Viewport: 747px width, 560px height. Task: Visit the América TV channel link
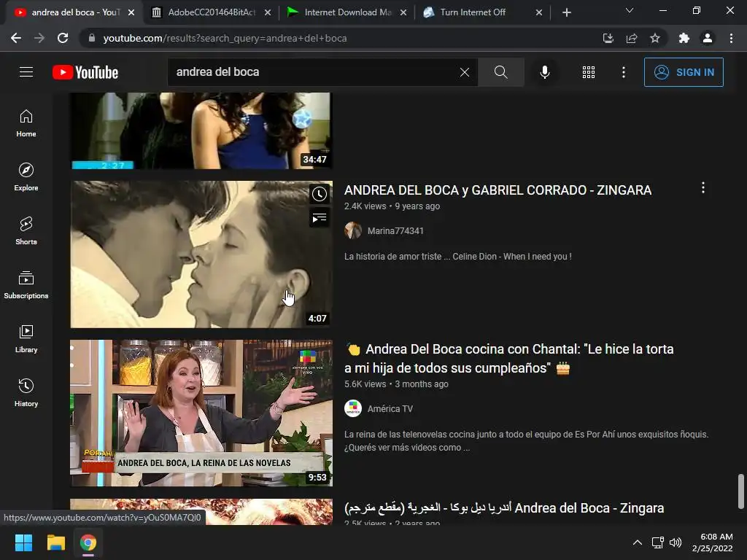click(x=390, y=408)
